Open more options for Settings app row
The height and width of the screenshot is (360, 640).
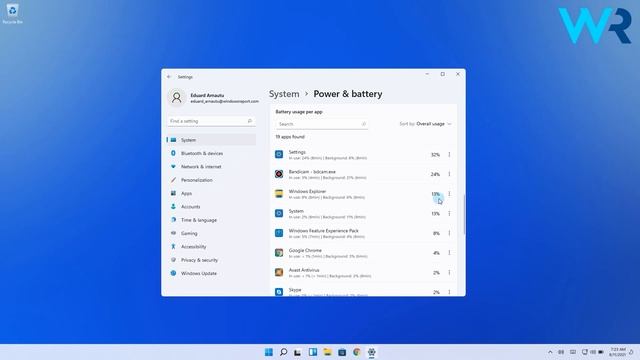click(449, 154)
